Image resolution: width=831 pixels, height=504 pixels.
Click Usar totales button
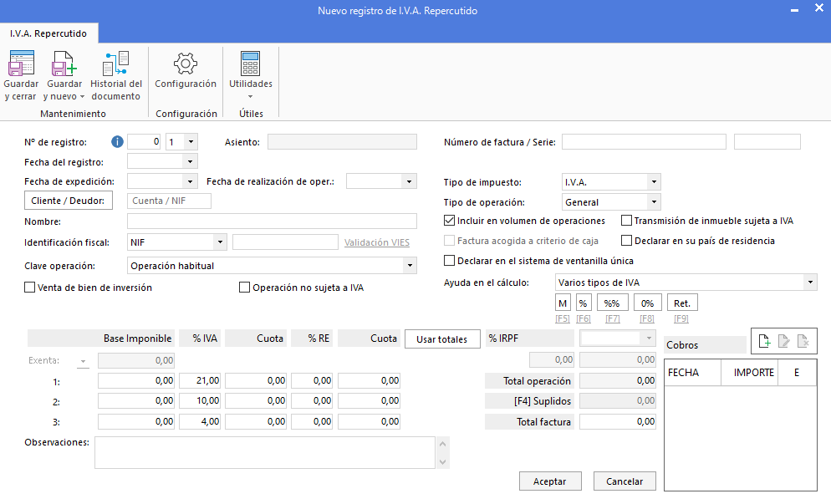[442, 339]
